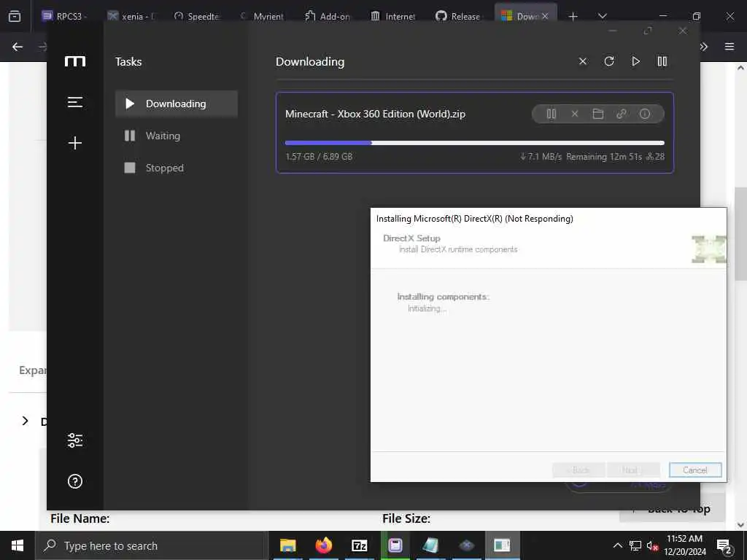The width and height of the screenshot is (747, 560).
Task: Select Stopped in the Tasks list
Action: point(177,168)
